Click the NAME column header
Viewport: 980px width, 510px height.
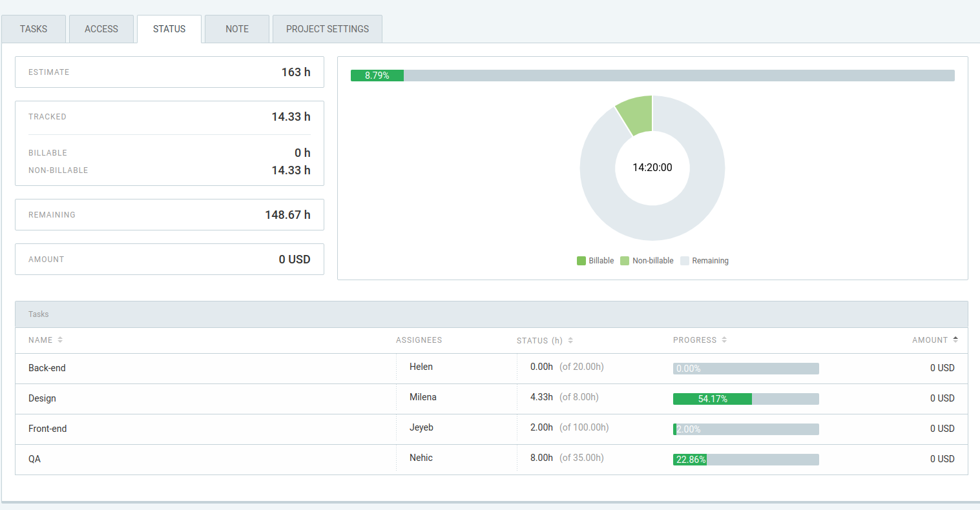click(41, 340)
